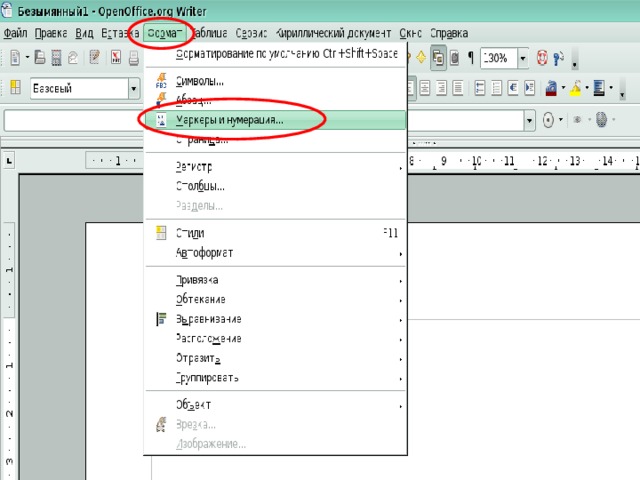Click the Базовый paragraph style field
640x480 pixels.
click(x=79, y=88)
